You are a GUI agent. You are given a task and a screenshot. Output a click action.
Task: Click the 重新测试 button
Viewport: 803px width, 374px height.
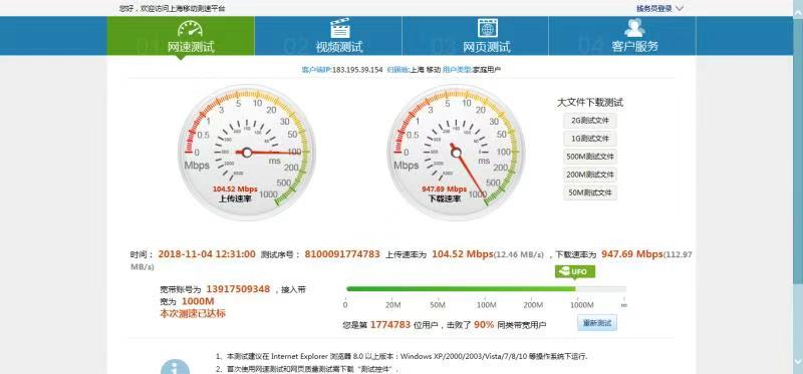pos(597,323)
